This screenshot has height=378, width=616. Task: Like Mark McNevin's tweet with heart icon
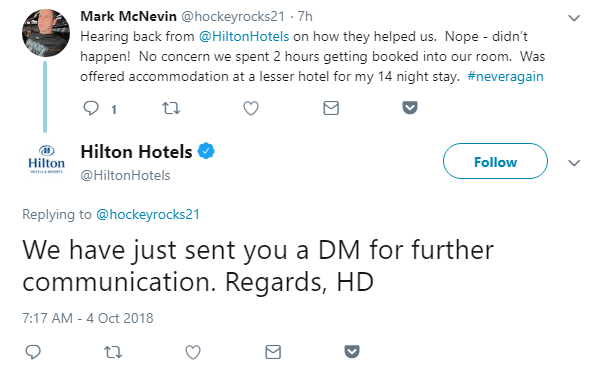[x=251, y=108]
